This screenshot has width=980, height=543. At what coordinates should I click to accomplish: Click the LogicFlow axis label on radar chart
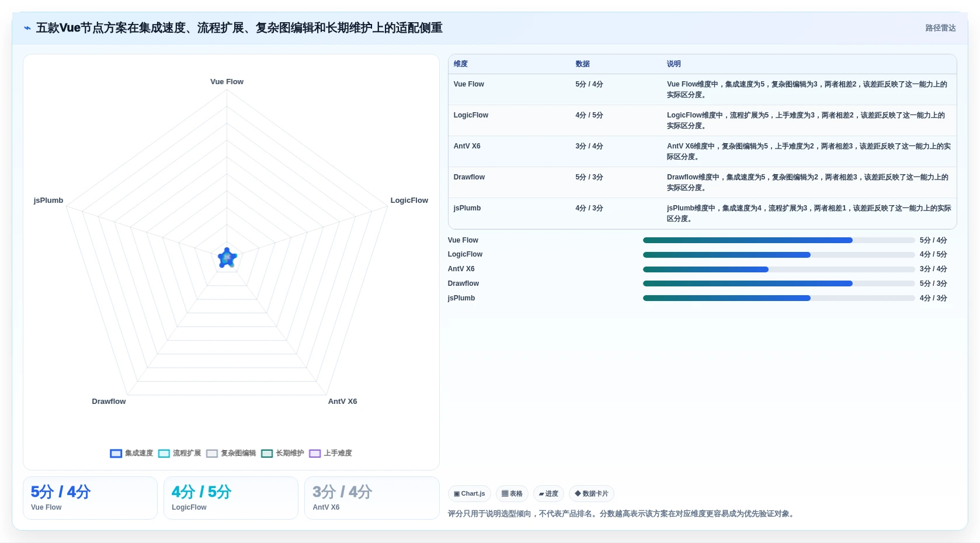(409, 200)
